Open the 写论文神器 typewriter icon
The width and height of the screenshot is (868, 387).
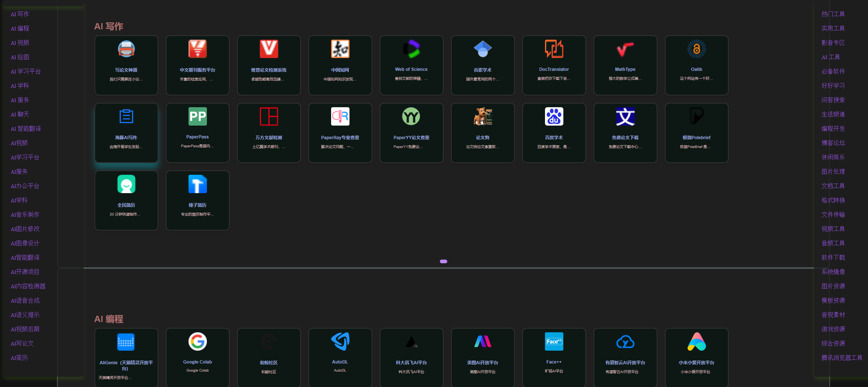(126, 49)
